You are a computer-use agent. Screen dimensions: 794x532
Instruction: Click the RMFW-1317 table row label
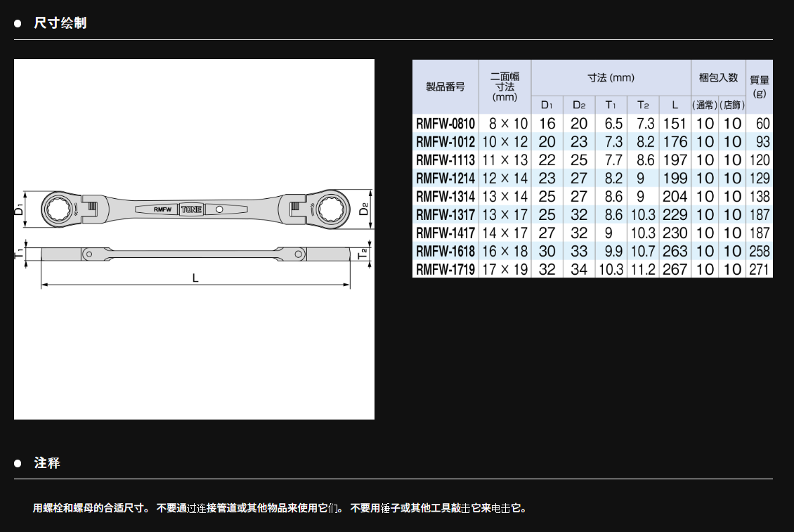coord(445,215)
